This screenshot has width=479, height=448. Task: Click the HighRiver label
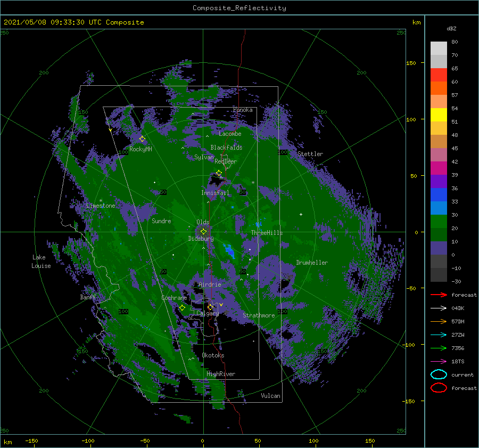point(221,374)
